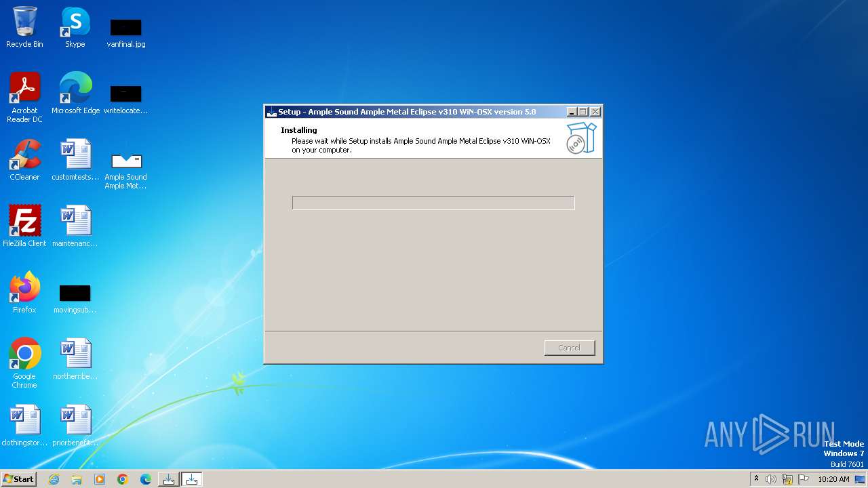Viewport: 868px width, 488px height.
Task: Select the clothingstor Word document
Action: [24, 426]
